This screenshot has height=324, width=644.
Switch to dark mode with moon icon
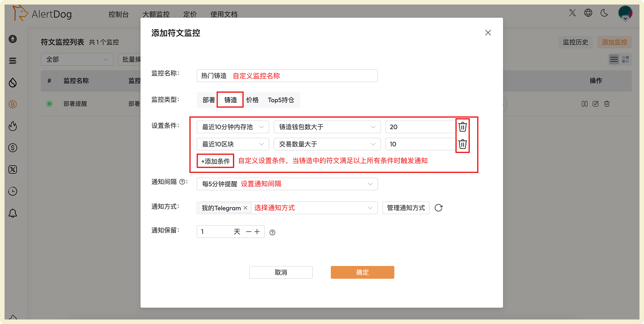pyautogui.click(x=604, y=13)
